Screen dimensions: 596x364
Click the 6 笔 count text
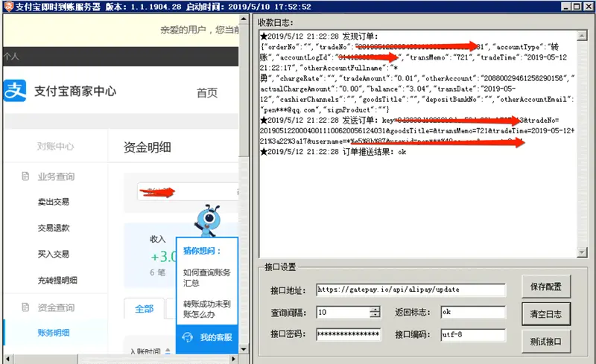(157, 272)
